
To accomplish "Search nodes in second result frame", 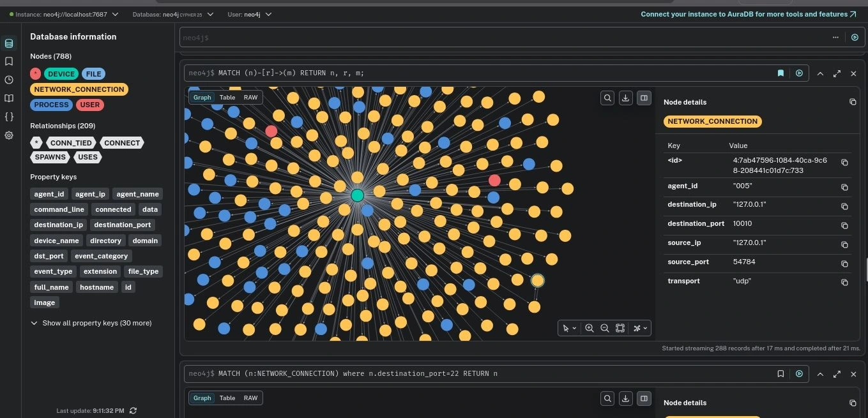I will [607, 398].
